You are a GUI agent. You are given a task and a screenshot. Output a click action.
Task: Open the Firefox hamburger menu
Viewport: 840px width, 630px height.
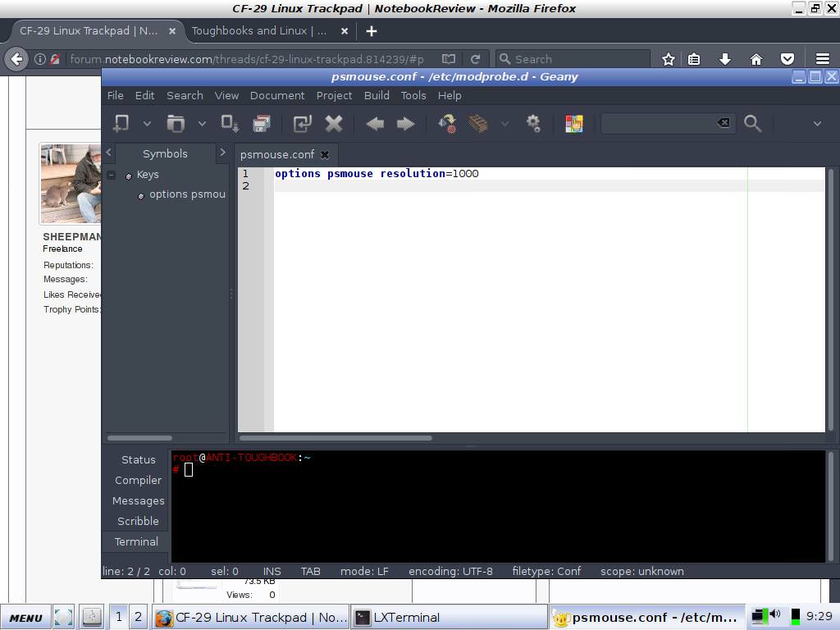tap(822, 59)
